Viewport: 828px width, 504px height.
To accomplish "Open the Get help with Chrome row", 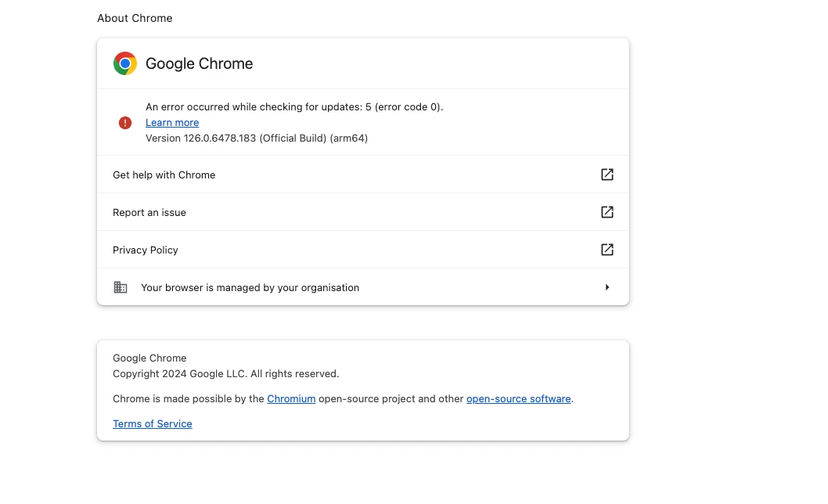I will coord(363,175).
